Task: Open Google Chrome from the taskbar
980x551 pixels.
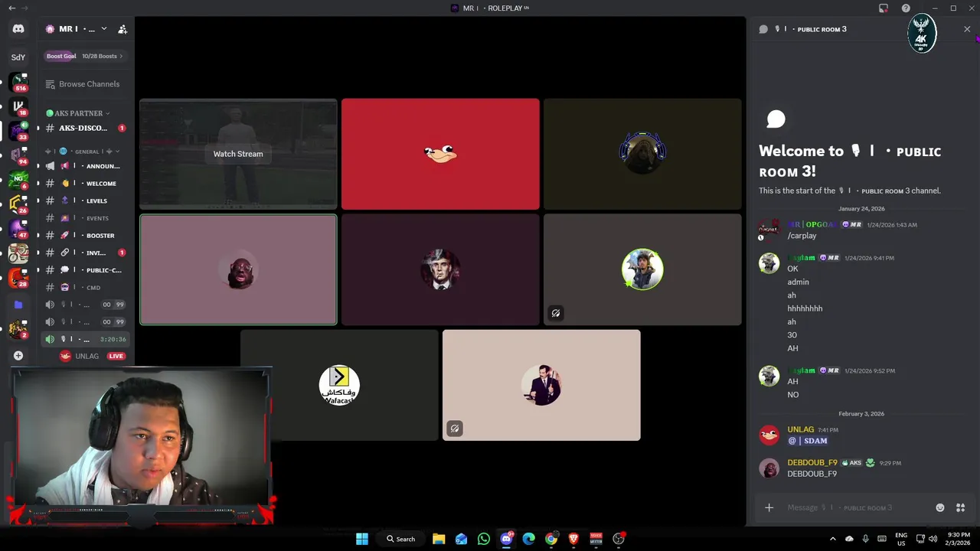Action: tap(551, 539)
